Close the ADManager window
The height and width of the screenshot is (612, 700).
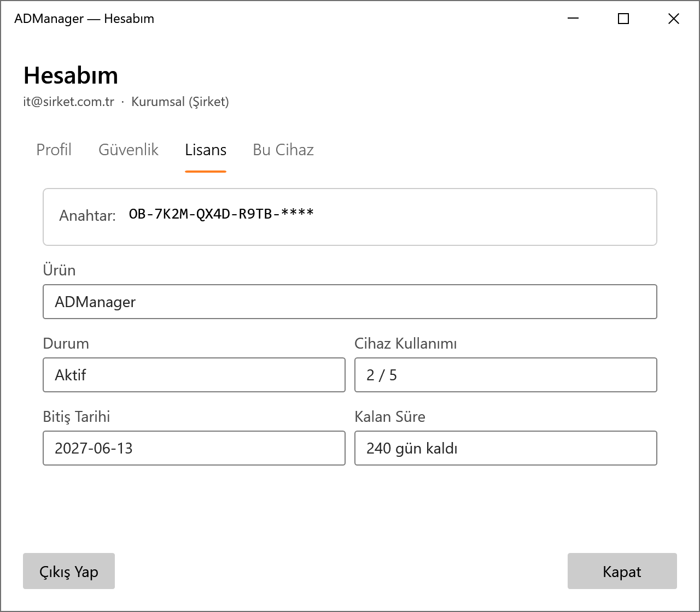tap(674, 19)
